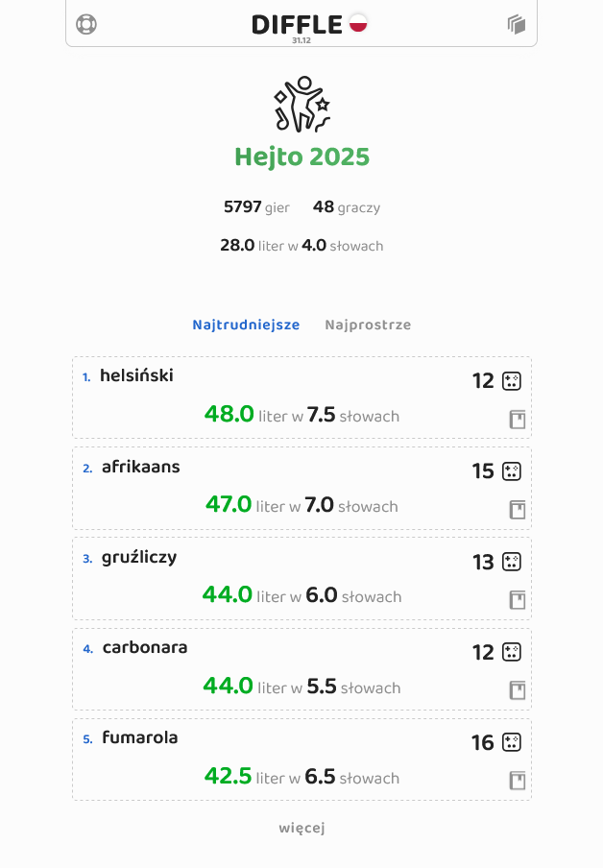This screenshot has height=868, width=603.
Task: Click the Hejto 2025 heading
Action: click(301, 157)
